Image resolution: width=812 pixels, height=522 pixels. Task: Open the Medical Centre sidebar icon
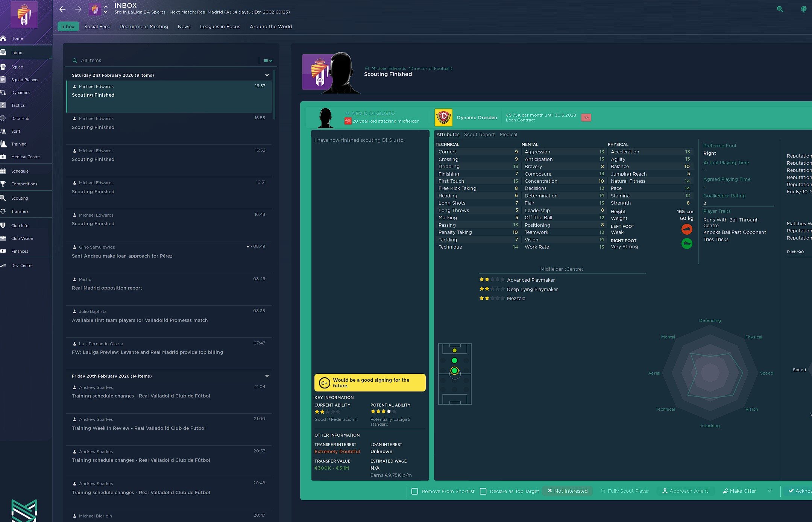[3, 157]
